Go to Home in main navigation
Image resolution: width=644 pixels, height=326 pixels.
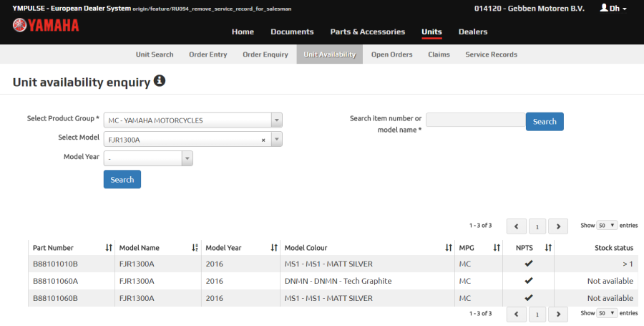(x=243, y=32)
